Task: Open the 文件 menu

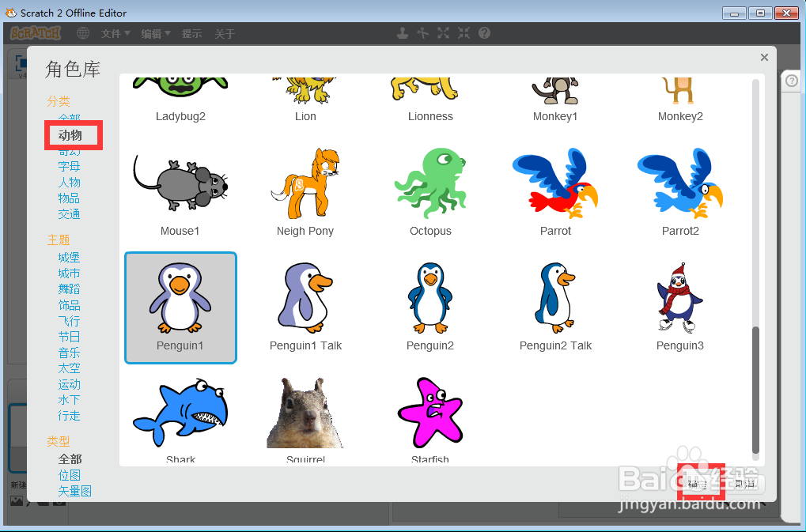Action: click(115, 34)
